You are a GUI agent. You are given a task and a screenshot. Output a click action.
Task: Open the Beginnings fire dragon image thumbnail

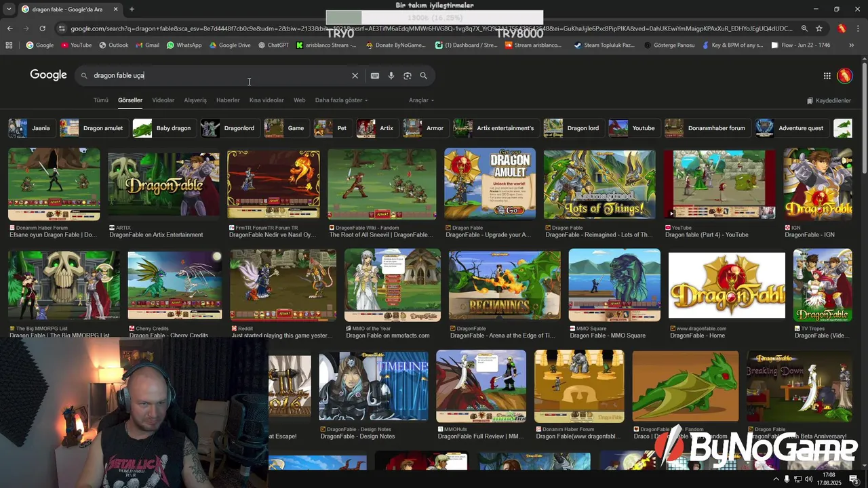tap(505, 285)
